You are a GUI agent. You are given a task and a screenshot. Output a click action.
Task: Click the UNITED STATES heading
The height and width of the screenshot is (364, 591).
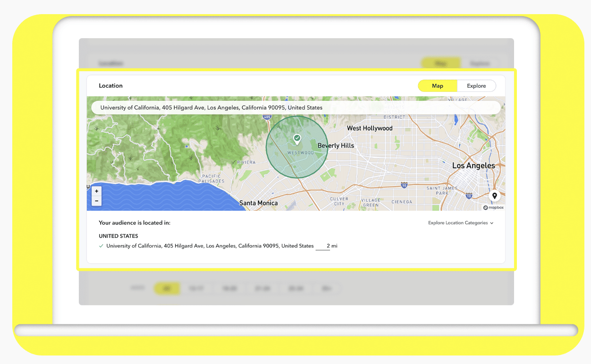point(118,236)
